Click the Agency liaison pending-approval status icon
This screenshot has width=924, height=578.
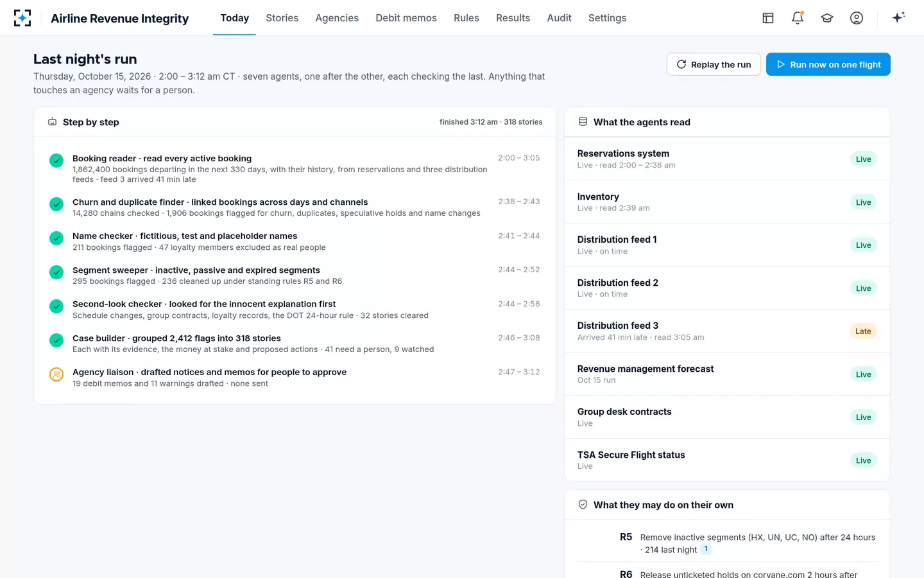(56, 374)
